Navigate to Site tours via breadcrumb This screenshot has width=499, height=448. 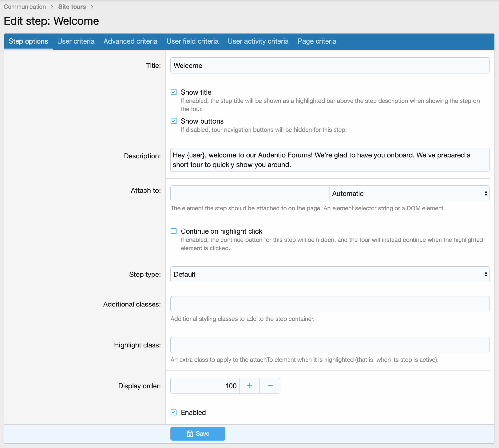tap(72, 7)
